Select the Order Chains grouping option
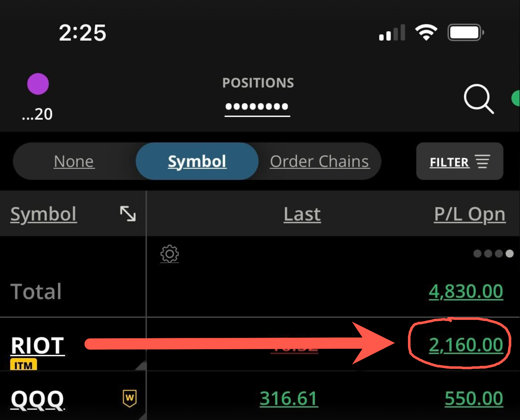520x420 pixels. click(x=319, y=161)
